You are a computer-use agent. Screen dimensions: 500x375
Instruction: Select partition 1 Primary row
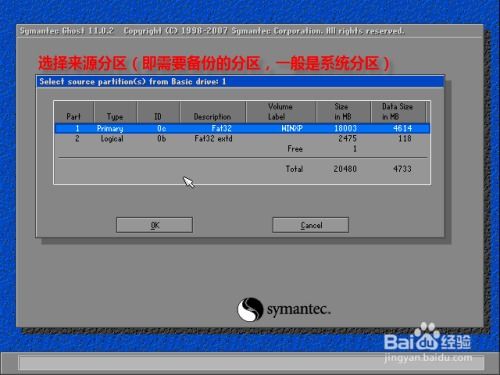click(242, 128)
